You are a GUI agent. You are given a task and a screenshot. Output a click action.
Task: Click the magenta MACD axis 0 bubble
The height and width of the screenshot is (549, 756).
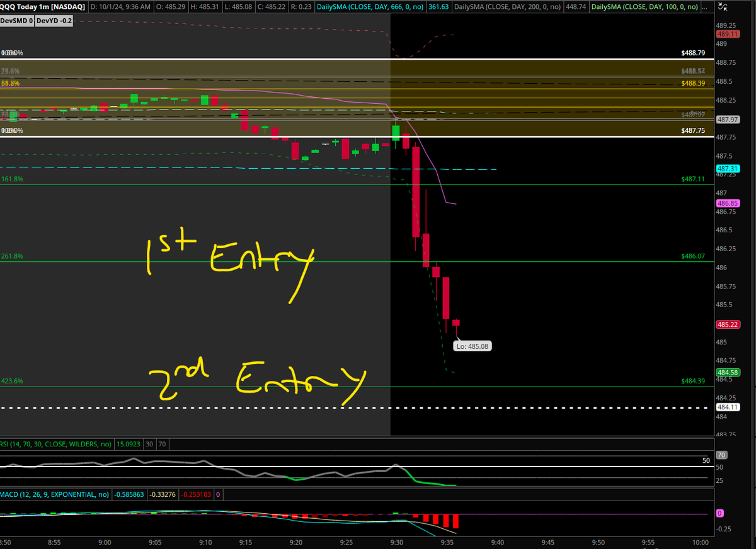pos(720,513)
